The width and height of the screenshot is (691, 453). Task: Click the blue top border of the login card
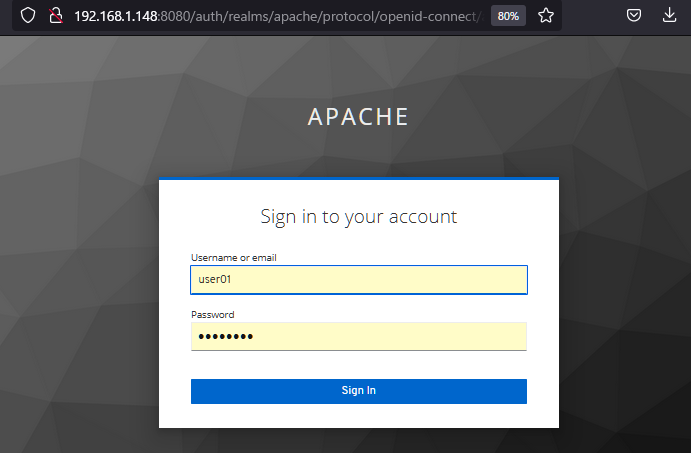click(x=358, y=179)
